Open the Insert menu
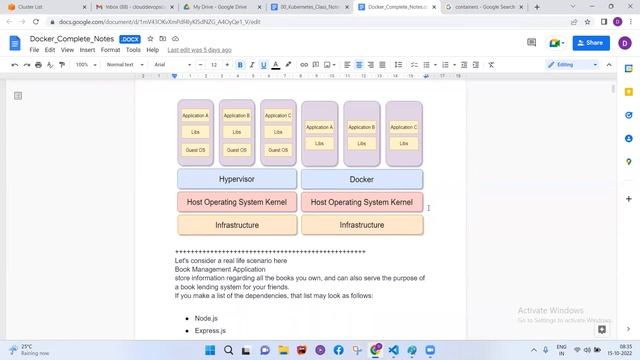Viewport: 640px width, 360px height. point(87,50)
